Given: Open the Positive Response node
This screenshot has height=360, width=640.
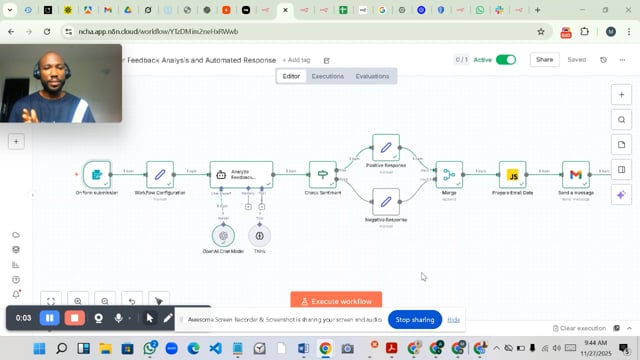Looking at the screenshot, I should tap(386, 147).
